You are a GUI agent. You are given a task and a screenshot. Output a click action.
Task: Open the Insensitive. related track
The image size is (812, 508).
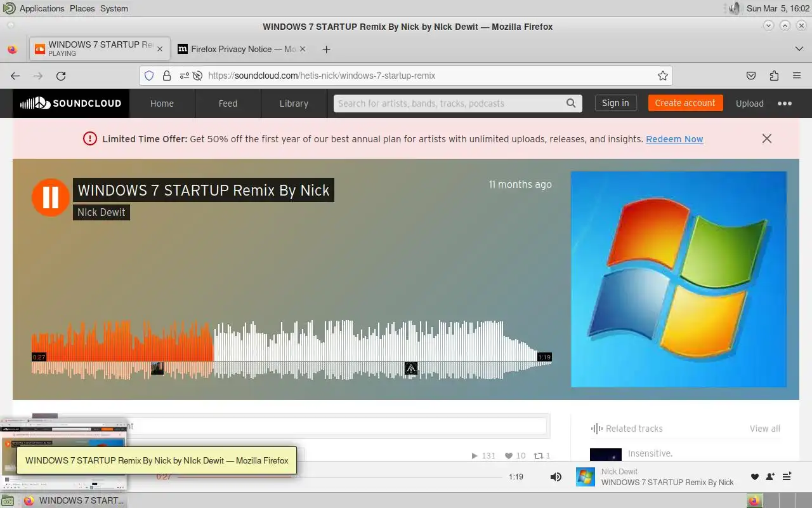(x=650, y=453)
